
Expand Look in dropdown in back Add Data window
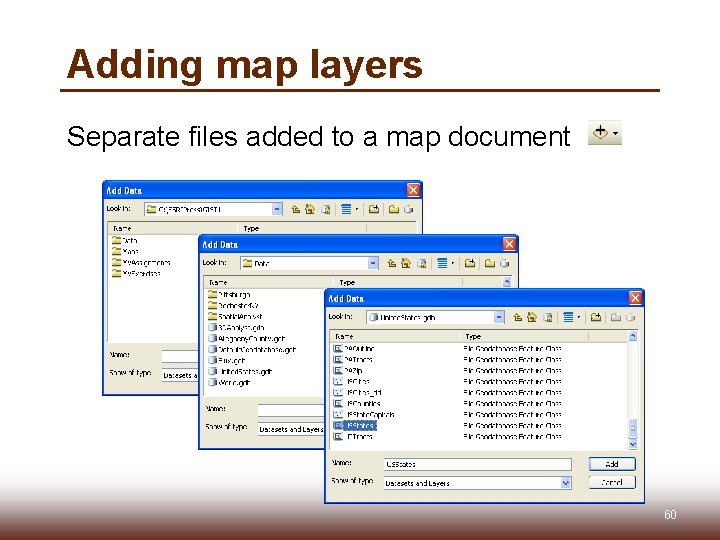tap(277, 209)
